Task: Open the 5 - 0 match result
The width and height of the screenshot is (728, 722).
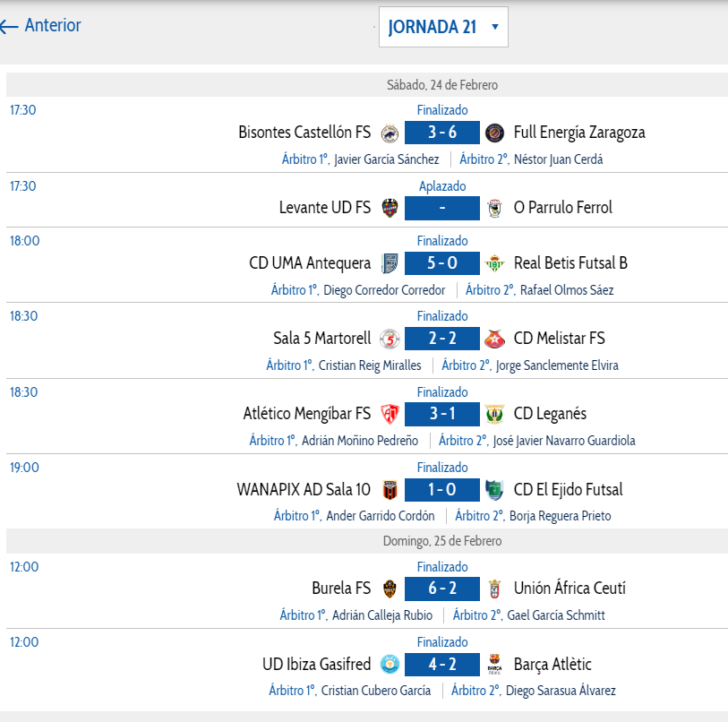Action: pos(442,263)
